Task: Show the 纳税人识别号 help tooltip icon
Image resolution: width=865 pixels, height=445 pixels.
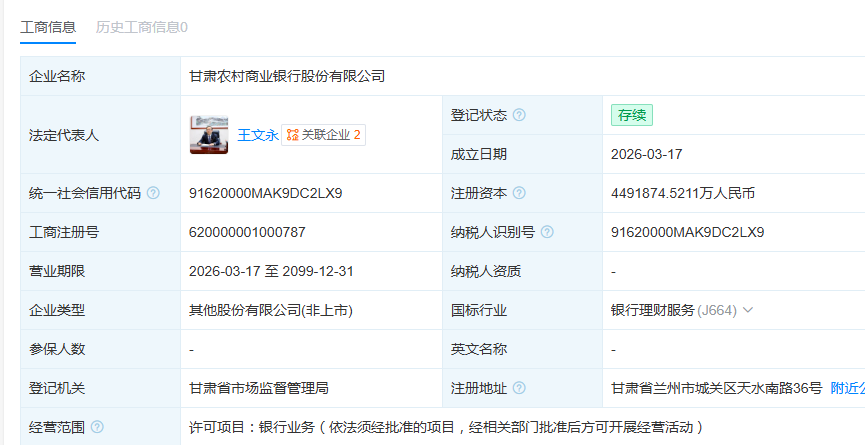Action: pyautogui.click(x=547, y=232)
